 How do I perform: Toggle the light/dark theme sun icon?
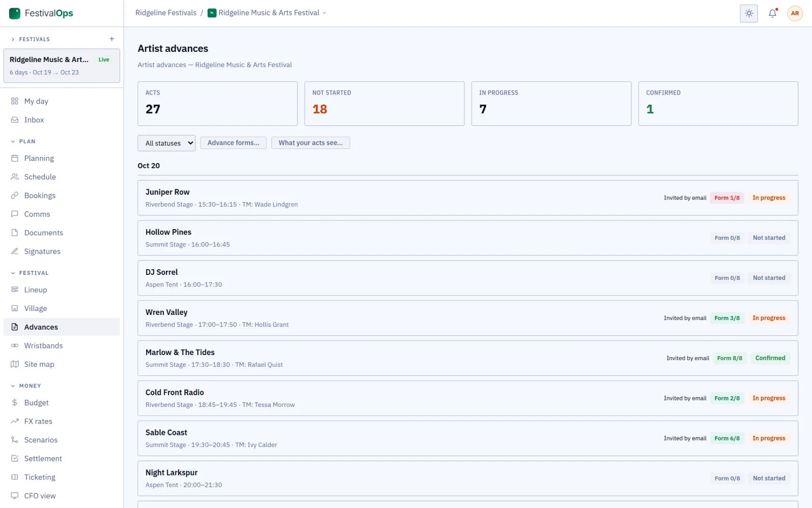click(x=749, y=14)
